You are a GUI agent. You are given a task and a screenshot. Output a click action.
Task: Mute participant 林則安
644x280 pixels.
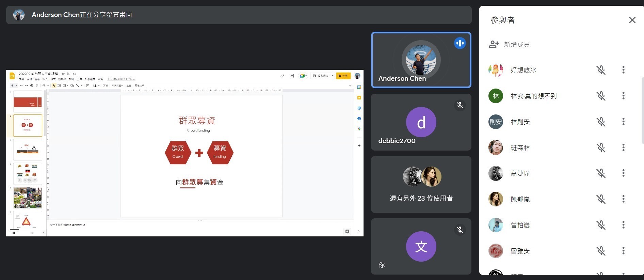(x=601, y=122)
